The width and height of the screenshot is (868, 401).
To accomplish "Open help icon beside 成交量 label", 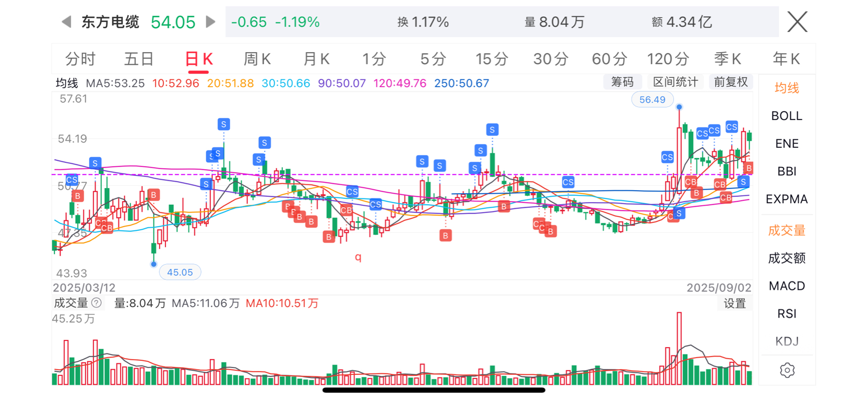I will pos(97,303).
